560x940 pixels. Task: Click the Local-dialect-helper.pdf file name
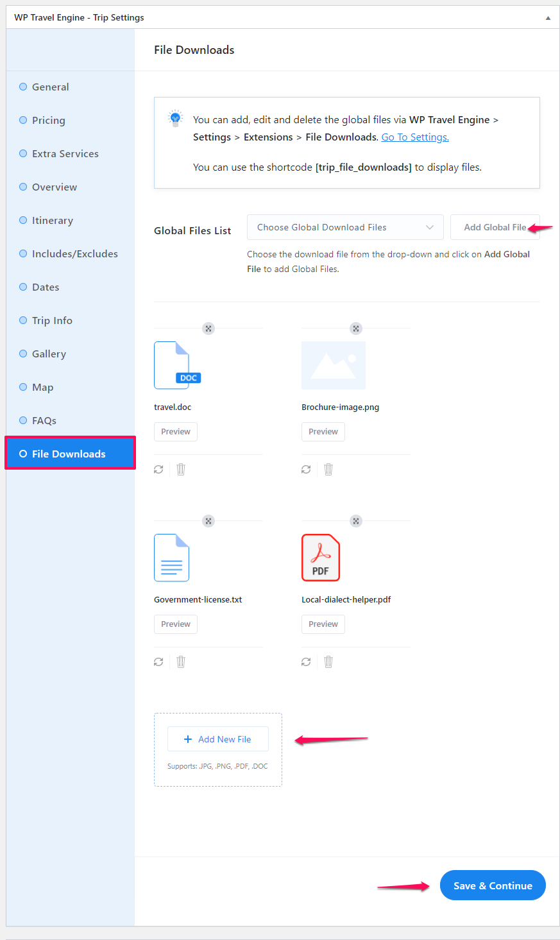tap(346, 600)
